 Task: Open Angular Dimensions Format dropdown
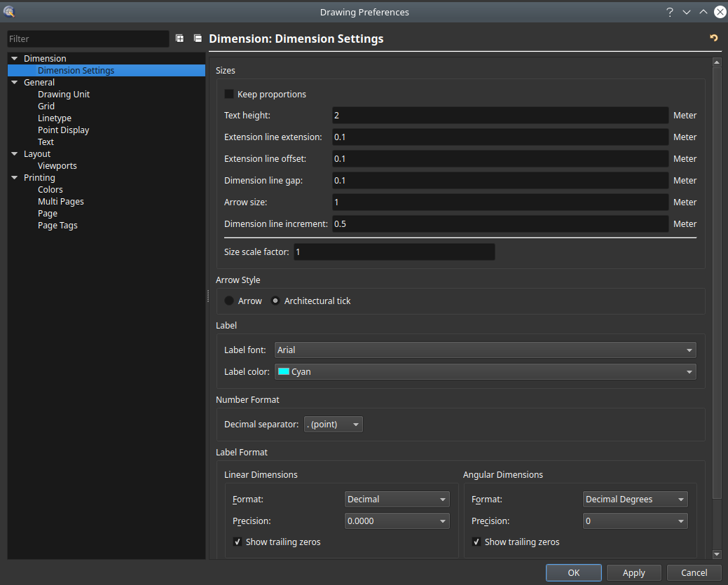point(635,499)
